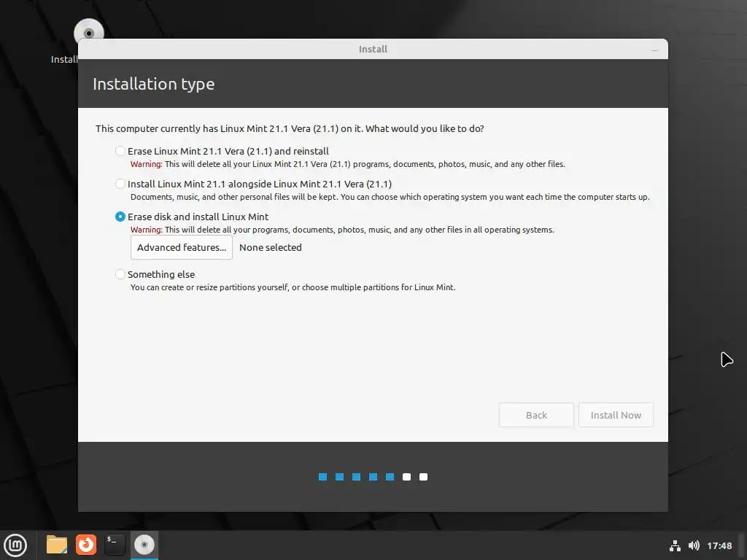747x560 pixels.
Task: Open the network tray icon
Action: point(675,545)
